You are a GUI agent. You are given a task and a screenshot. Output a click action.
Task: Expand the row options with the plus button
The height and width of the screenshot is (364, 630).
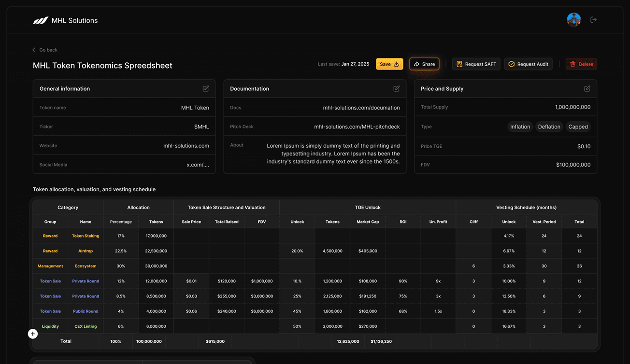pyautogui.click(x=32, y=334)
